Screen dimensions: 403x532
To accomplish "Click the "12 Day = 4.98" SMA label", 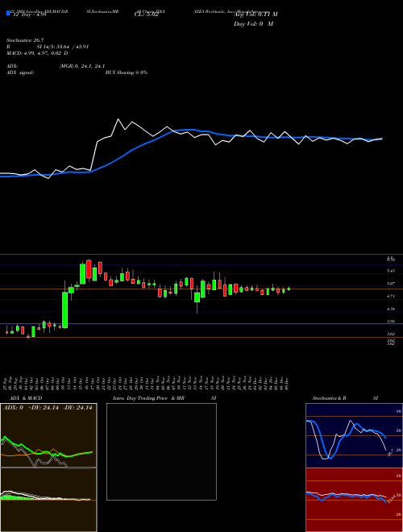I will click(x=28, y=15).
